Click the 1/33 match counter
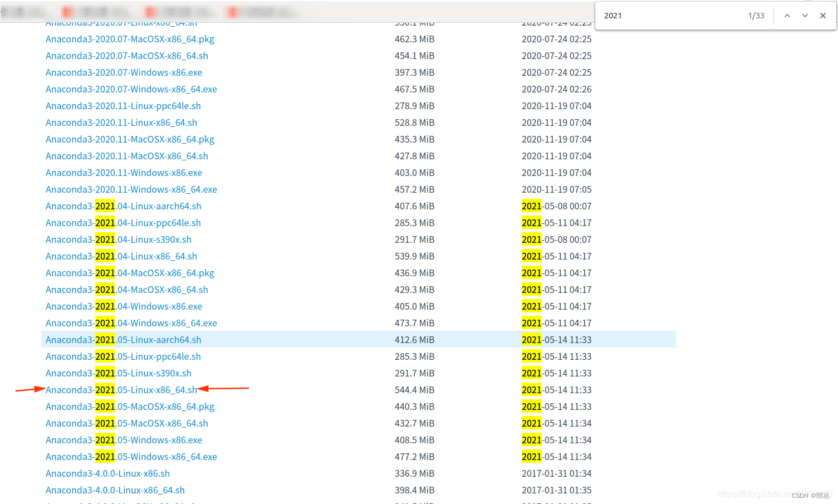 (x=756, y=16)
